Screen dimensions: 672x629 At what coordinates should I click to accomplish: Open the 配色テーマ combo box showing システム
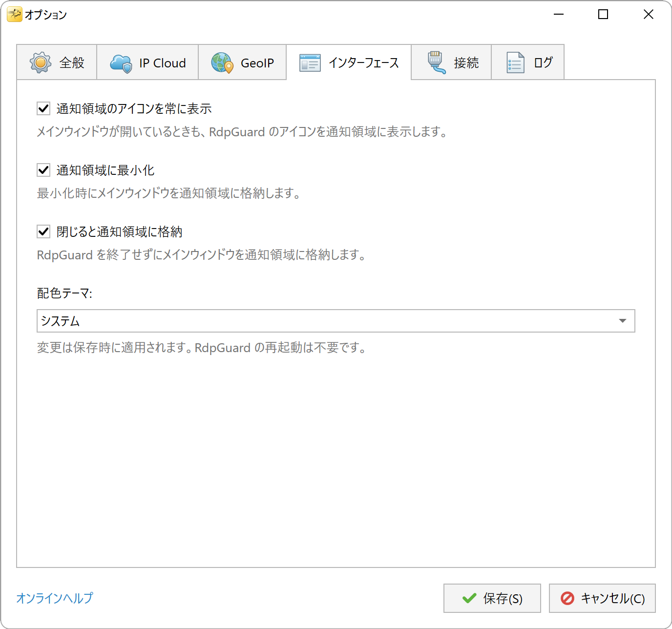(x=336, y=321)
